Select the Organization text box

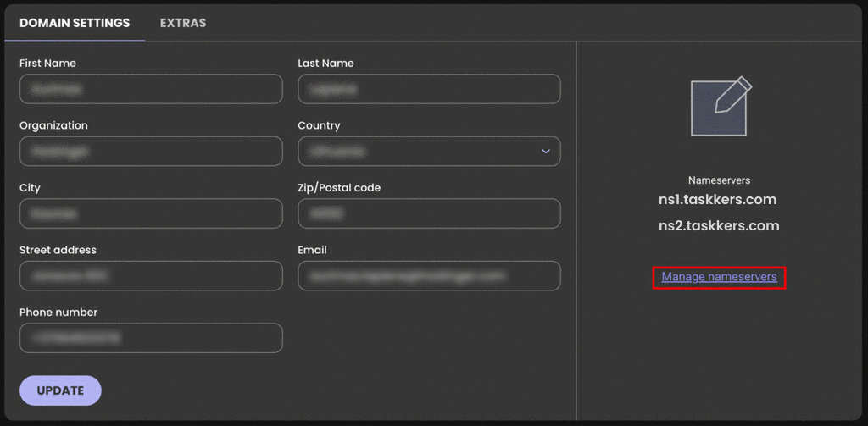(x=151, y=152)
